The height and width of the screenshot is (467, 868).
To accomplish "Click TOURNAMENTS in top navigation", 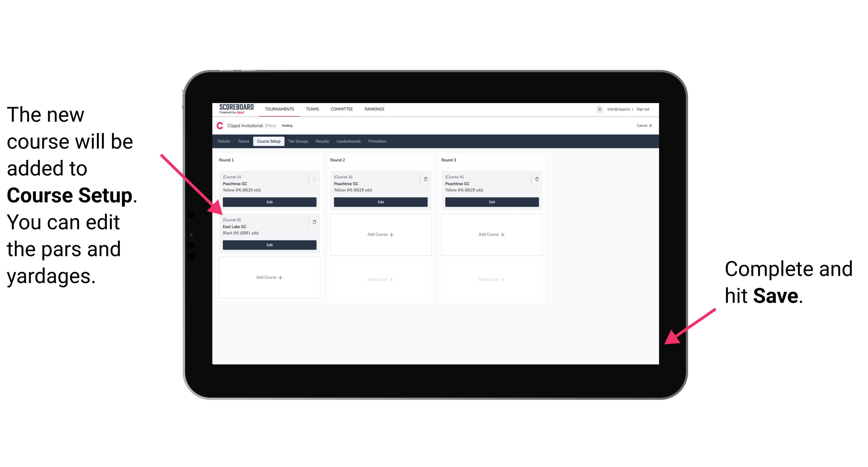I will pyautogui.click(x=279, y=109).
